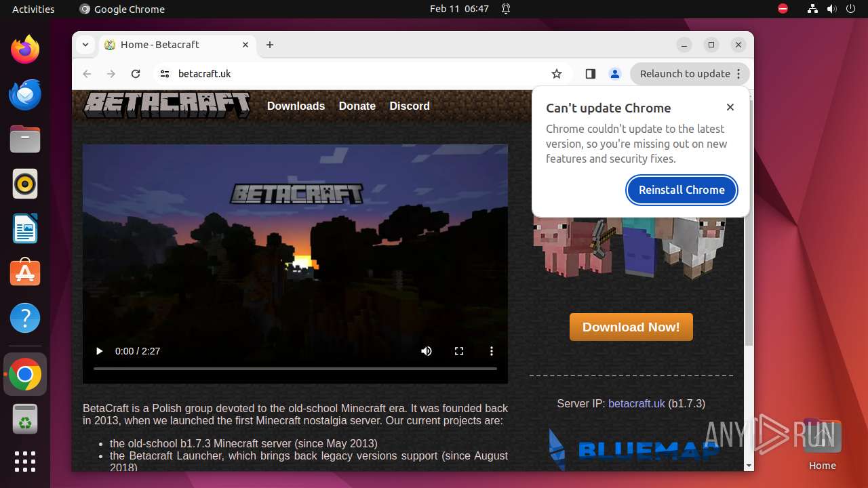868x488 pixels.
Task: Open the betacraft.uk server IP link
Action: pyautogui.click(x=636, y=403)
